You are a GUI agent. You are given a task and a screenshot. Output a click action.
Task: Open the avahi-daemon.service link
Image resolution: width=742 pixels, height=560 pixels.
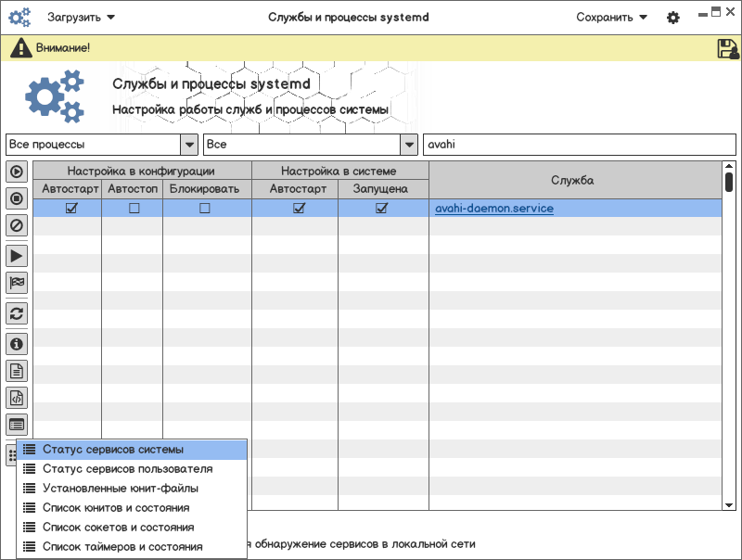coord(494,209)
